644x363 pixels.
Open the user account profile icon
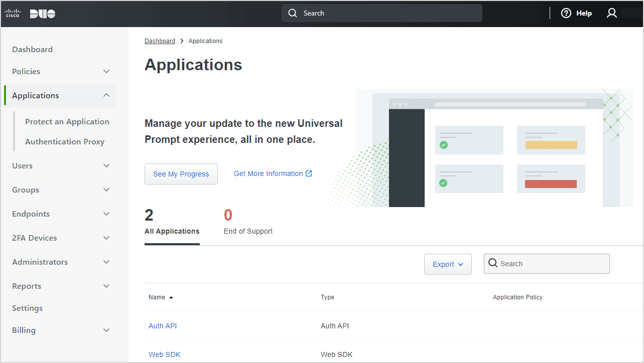pyautogui.click(x=611, y=14)
